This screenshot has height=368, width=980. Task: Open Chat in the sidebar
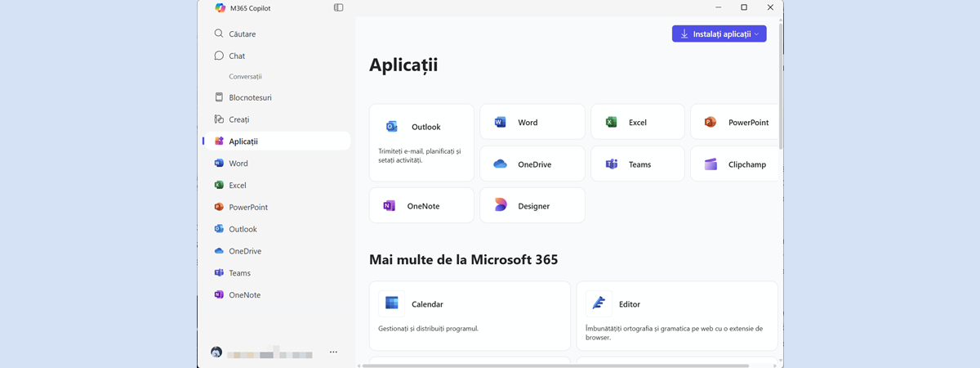[x=237, y=56]
